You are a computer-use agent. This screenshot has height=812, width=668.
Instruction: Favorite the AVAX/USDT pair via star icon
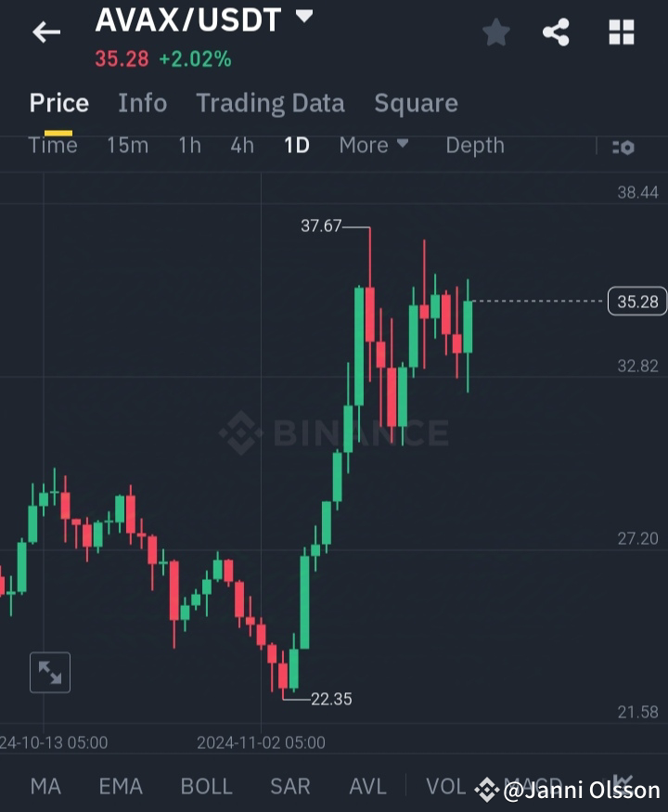pos(496,31)
